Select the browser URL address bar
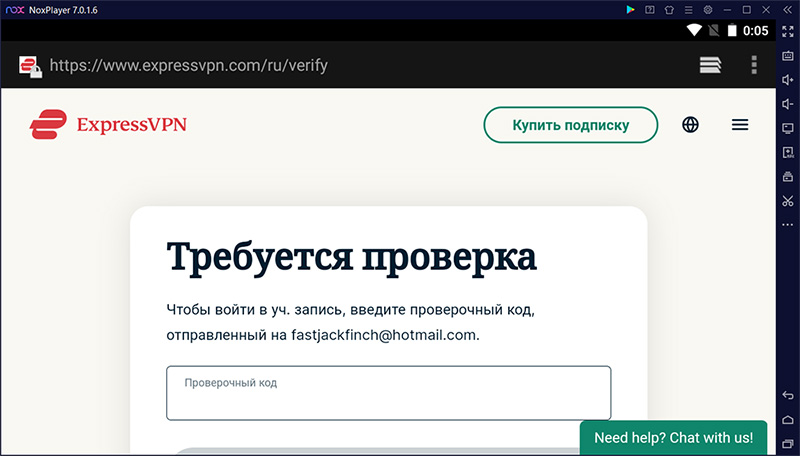 pos(189,65)
